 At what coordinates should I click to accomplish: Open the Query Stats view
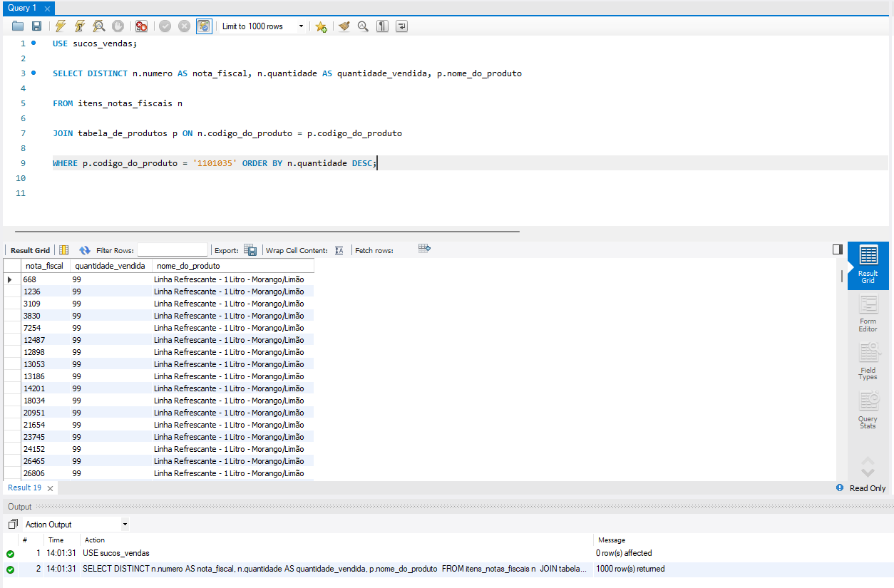coord(868,410)
